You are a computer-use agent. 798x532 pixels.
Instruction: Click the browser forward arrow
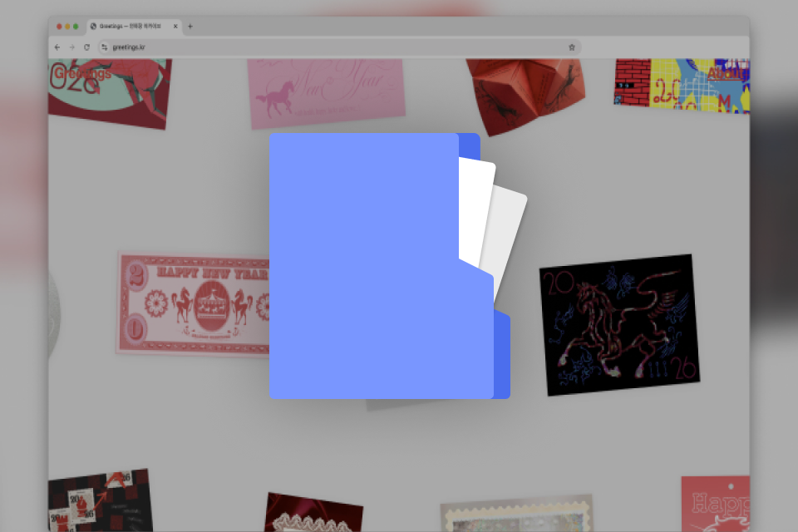(71, 47)
